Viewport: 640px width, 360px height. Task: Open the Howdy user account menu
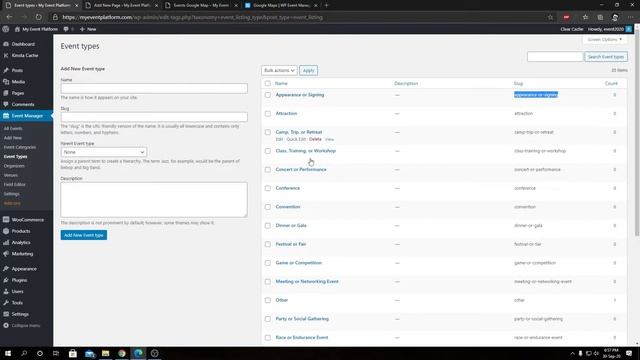click(x=609, y=29)
